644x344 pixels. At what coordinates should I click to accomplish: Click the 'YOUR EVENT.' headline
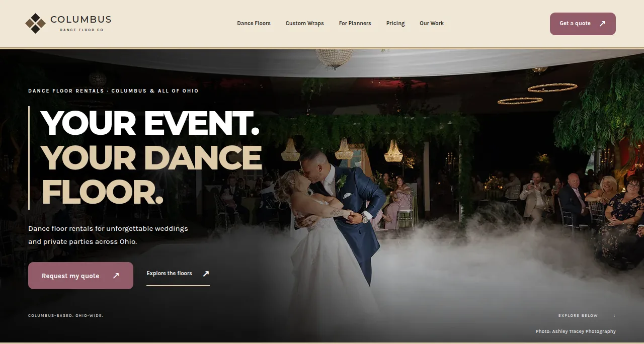(x=150, y=123)
